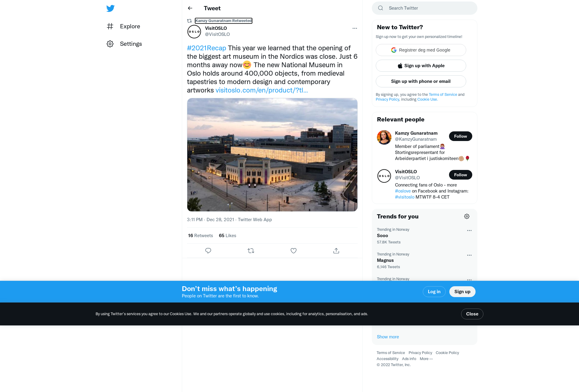
Task: Open the reply speech bubble icon
Action: pos(208,251)
